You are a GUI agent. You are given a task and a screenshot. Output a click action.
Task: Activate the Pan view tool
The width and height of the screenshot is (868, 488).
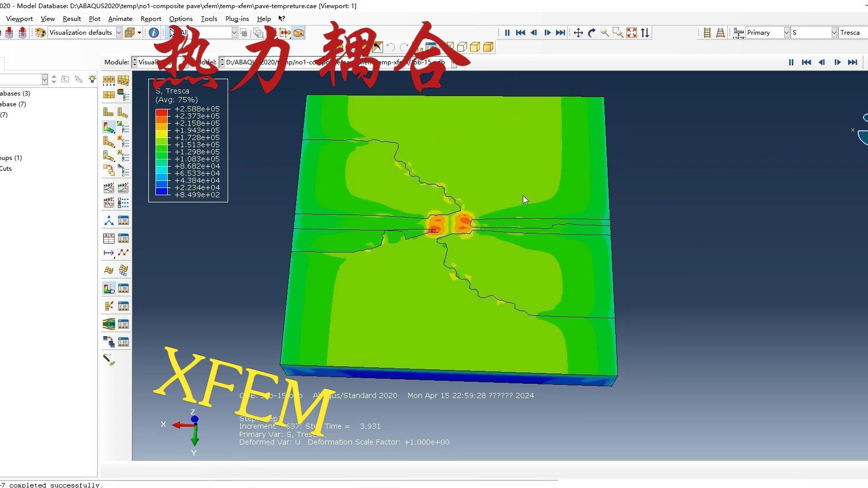(577, 32)
